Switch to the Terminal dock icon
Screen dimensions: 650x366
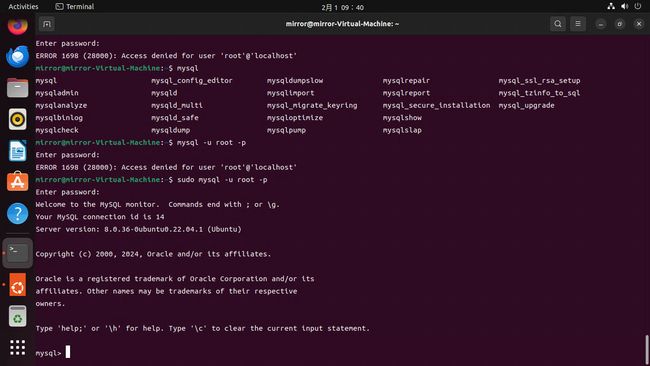click(x=17, y=252)
